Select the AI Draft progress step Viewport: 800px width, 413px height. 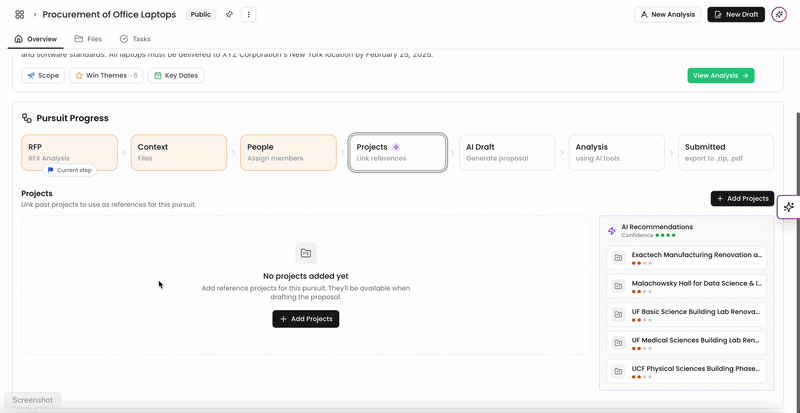507,152
